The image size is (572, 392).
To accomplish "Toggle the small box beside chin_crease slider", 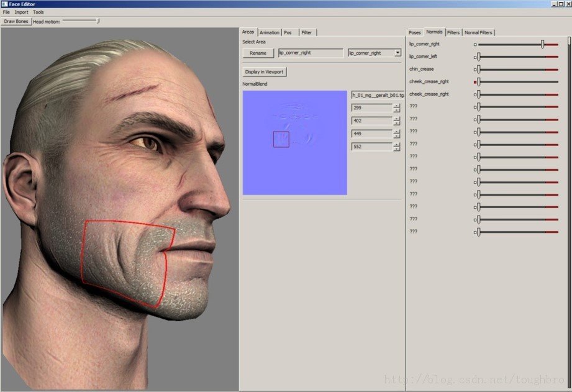I will point(475,70).
